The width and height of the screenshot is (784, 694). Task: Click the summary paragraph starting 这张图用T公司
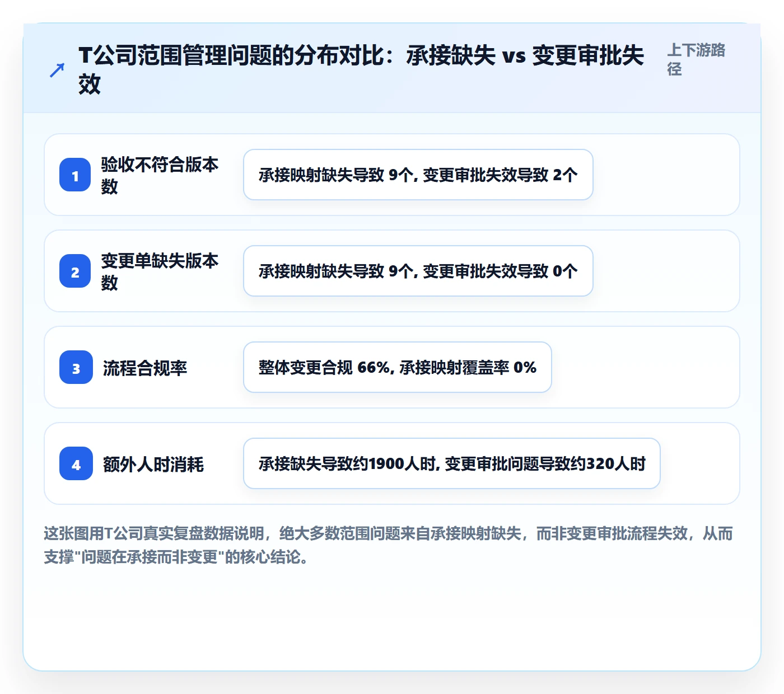(x=389, y=545)
